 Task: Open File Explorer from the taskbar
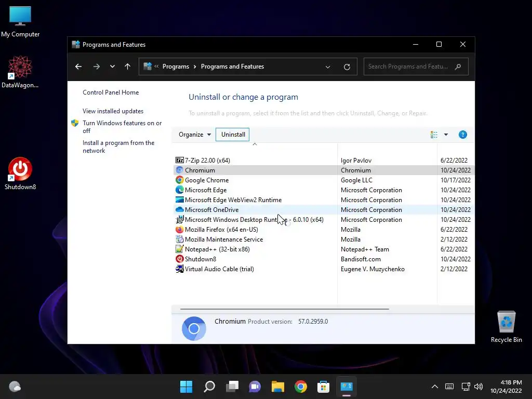pyautogui.click(x=277, y=387)
